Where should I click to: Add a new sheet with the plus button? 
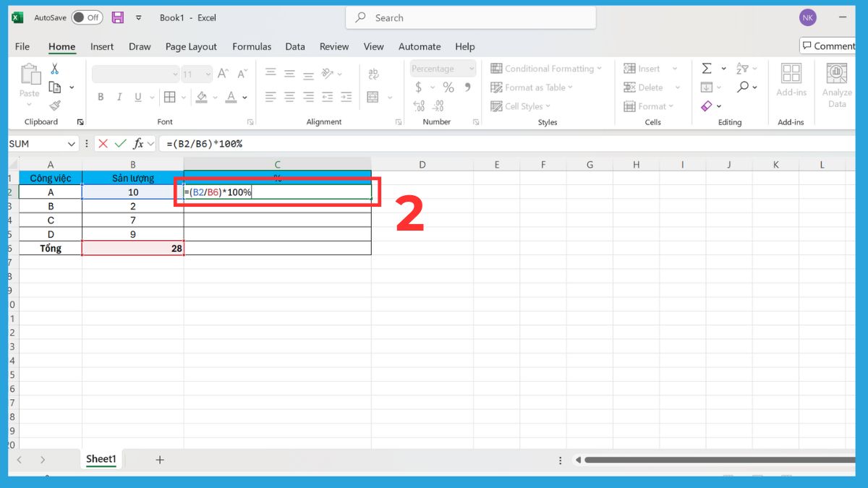tap(158, 459)
